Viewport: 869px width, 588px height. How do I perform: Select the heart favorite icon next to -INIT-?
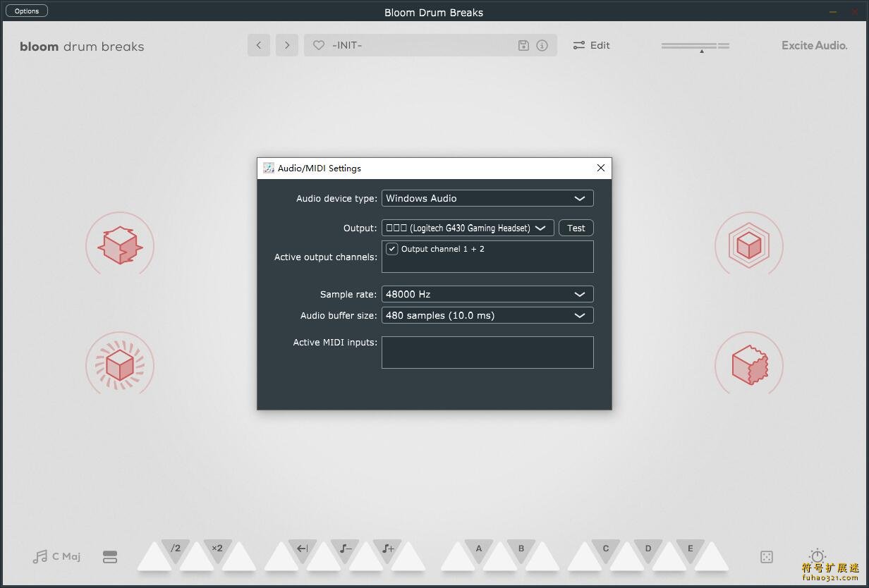[319, 45]
